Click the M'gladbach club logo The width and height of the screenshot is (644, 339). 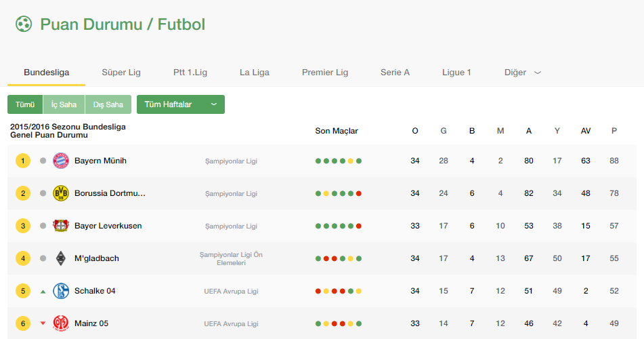[61, 258]
